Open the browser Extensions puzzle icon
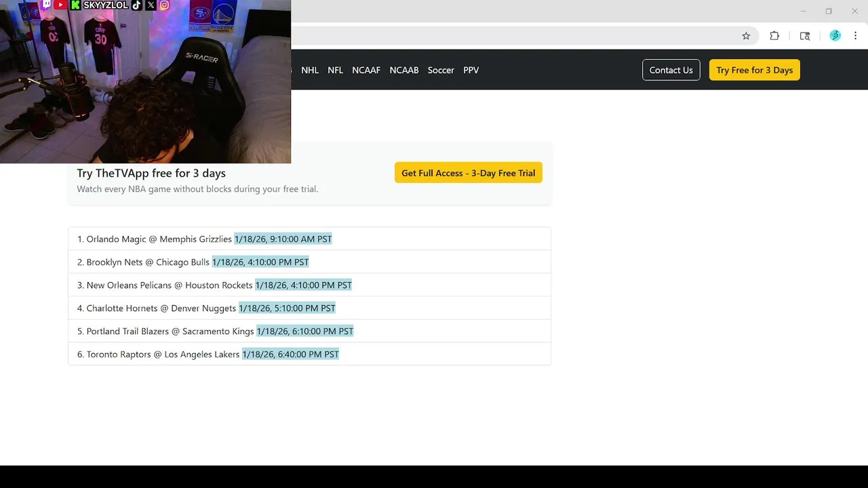This screenshot has height=488, width=868. point(774,36)
